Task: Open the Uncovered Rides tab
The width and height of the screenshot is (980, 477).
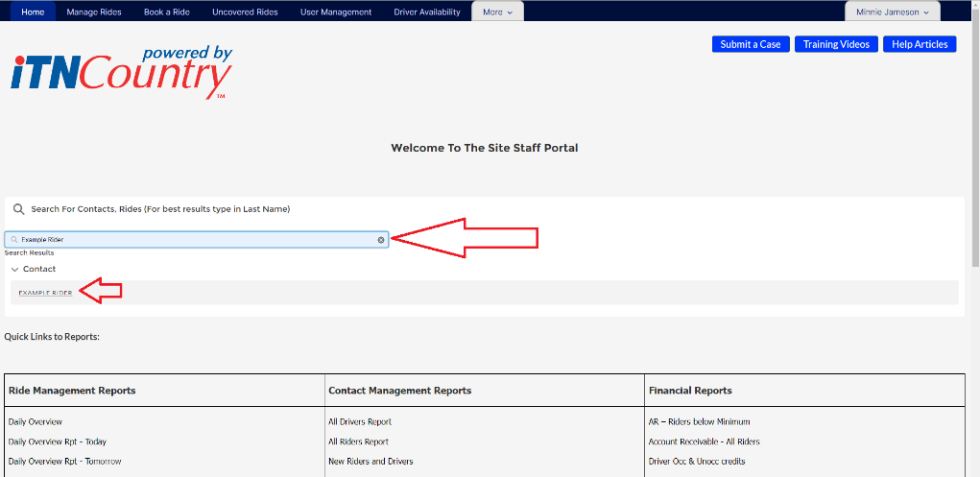Action: point(245,12)
